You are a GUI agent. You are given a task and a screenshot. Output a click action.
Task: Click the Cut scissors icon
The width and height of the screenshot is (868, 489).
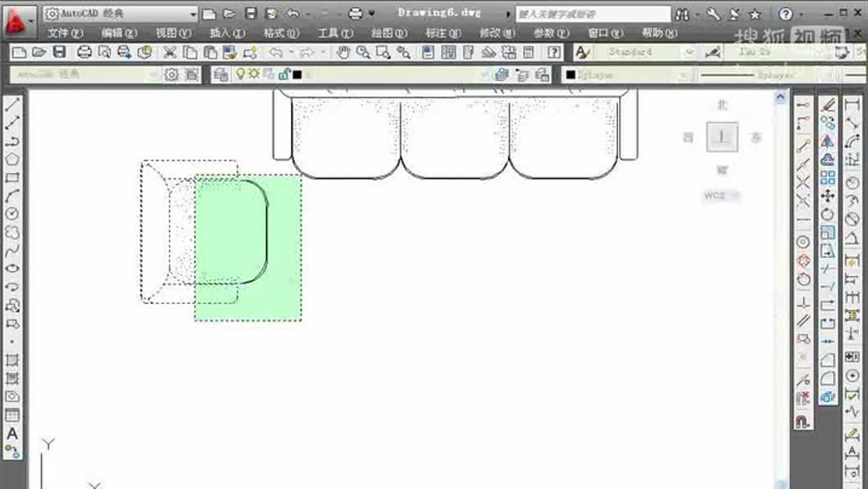[x=170, y=52]
